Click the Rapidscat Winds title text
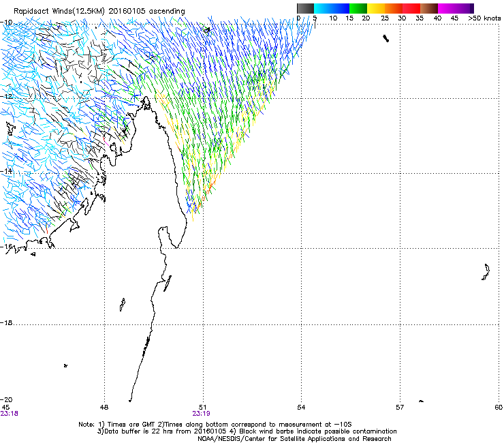 click(x=99, y=12)
